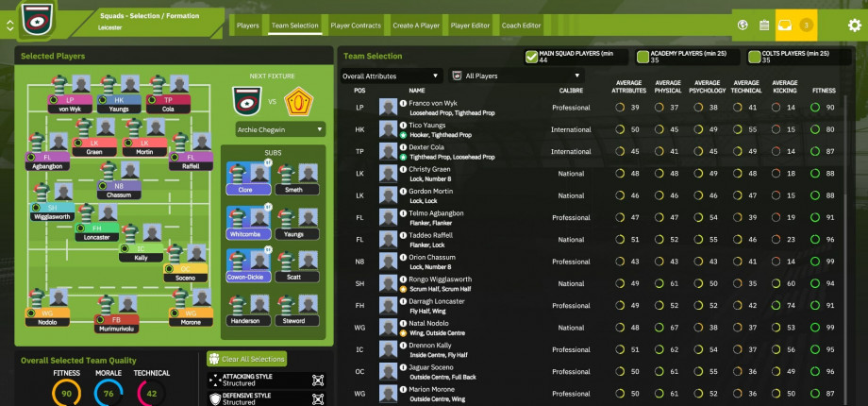Image resolution: width=868 pixels, height=406 pixels.
Task: Click the name Darragh Loncaster in list
Action: (x=436, y=301)
